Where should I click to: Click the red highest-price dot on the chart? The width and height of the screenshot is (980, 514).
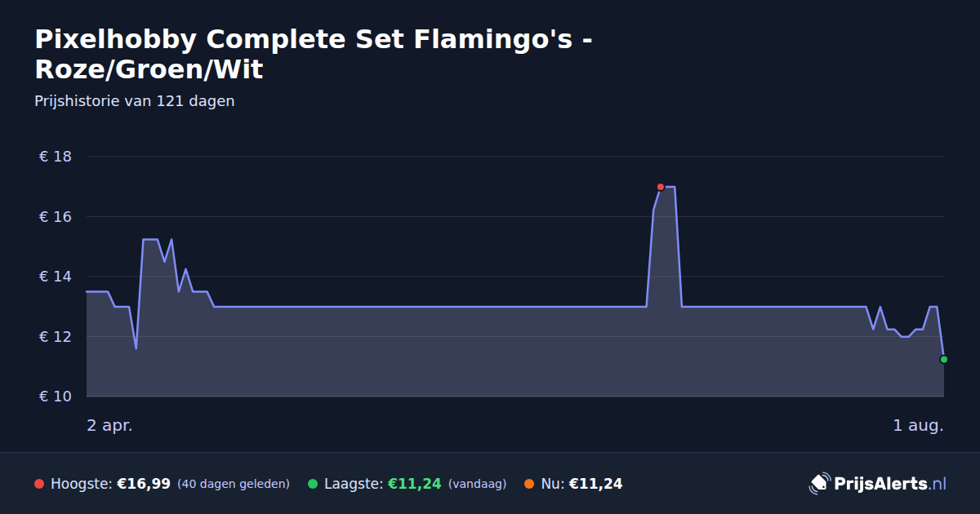click(x=661, y=187)
